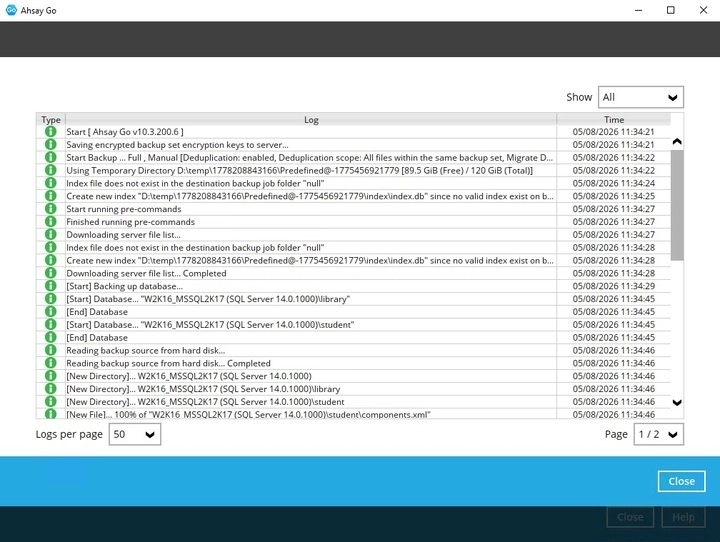Open the Show filter dropdown
This screenshot has height=542, width=720.
(x=641, y=97)
